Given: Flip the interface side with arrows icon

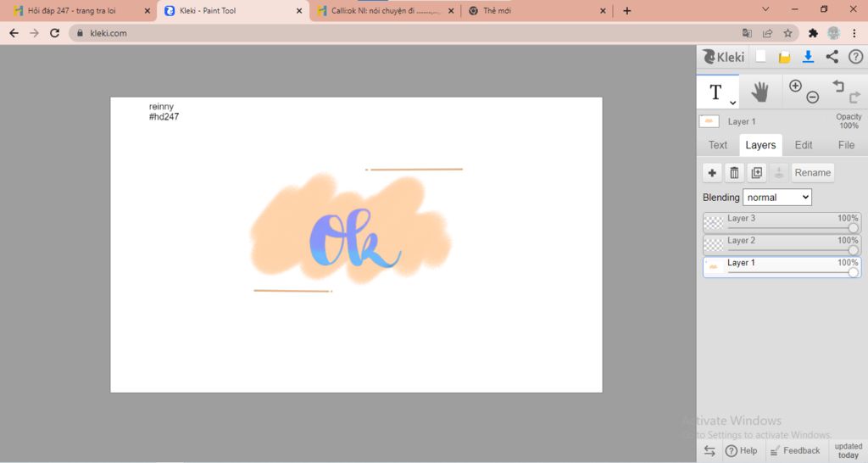Looking at the screenshot, I should 709,451.
